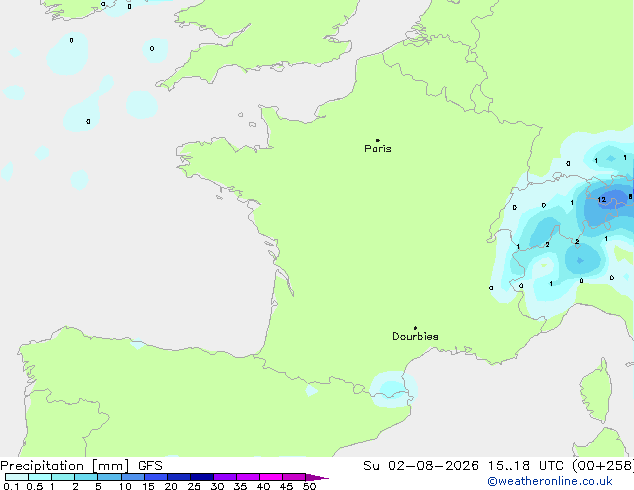Screen dimensions: 634x490
Task: Click the Dourbies town label
Action: pyautogui.click(x=415, y=336)
